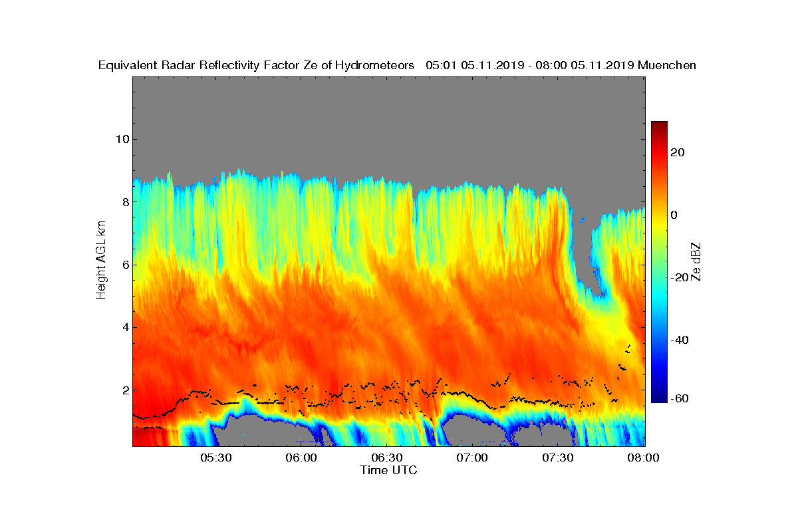The image size is (798, 532).
Task: Click the '07:00' time tick label
Action: coord(472,458)
